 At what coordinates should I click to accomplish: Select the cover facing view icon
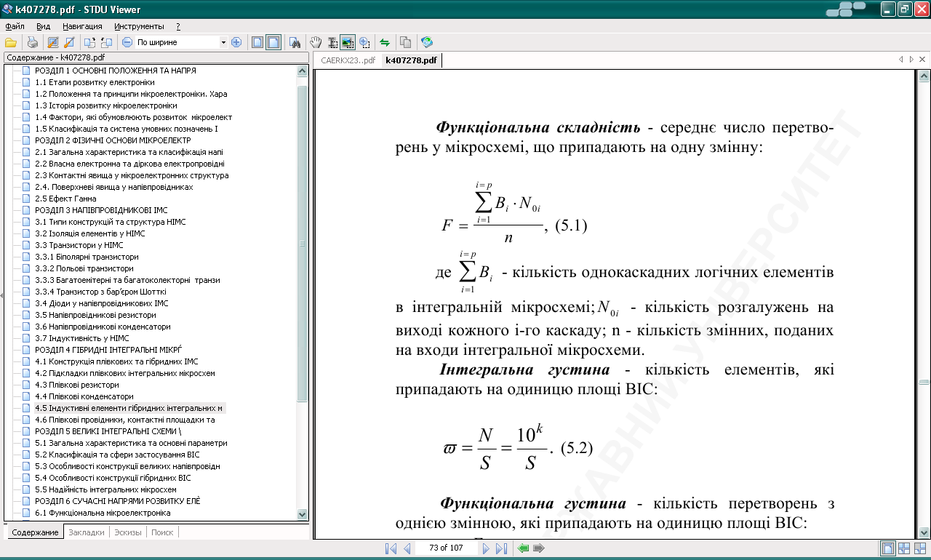[920, 548]
